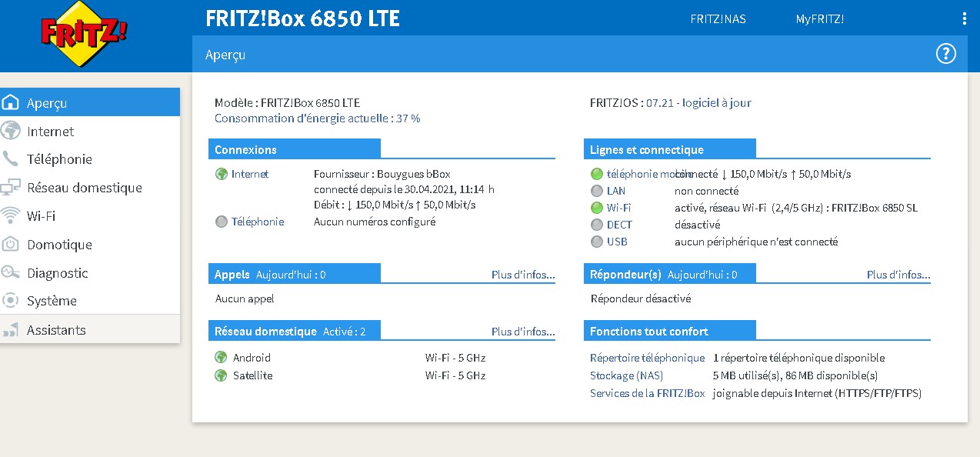Open the Téléphonie link under Connexions
This screenshot has width=980, height=457.
coord(258,222)
